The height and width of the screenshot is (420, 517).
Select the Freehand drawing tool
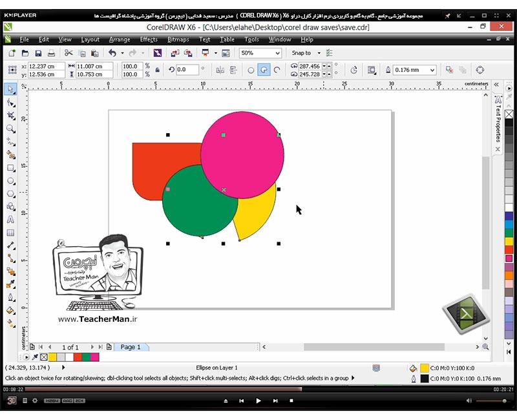10,142
